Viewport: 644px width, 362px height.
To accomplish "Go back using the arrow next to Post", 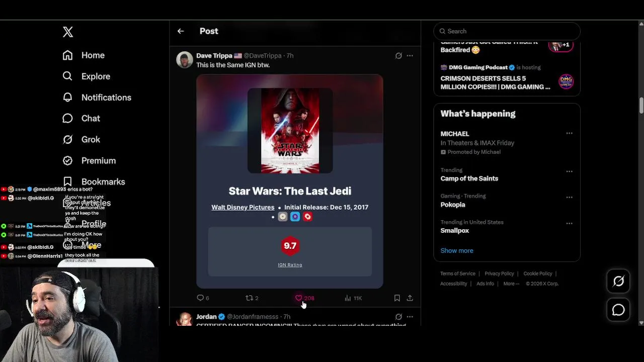I will coord(181,31).
